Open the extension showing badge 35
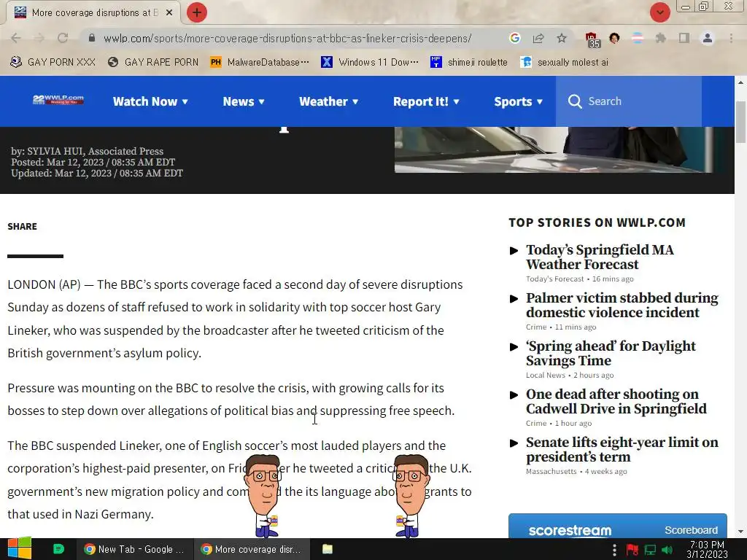 click(592, 39)
